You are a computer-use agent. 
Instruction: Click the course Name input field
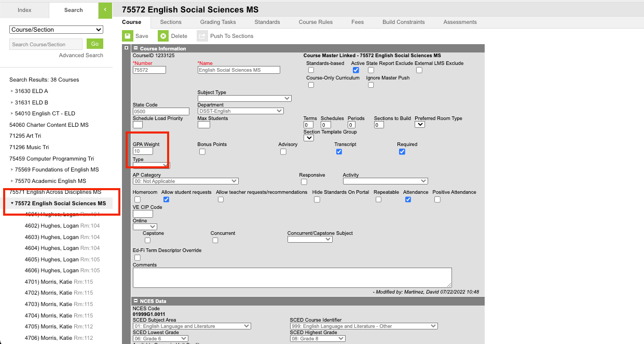click(x=239, y=70)
